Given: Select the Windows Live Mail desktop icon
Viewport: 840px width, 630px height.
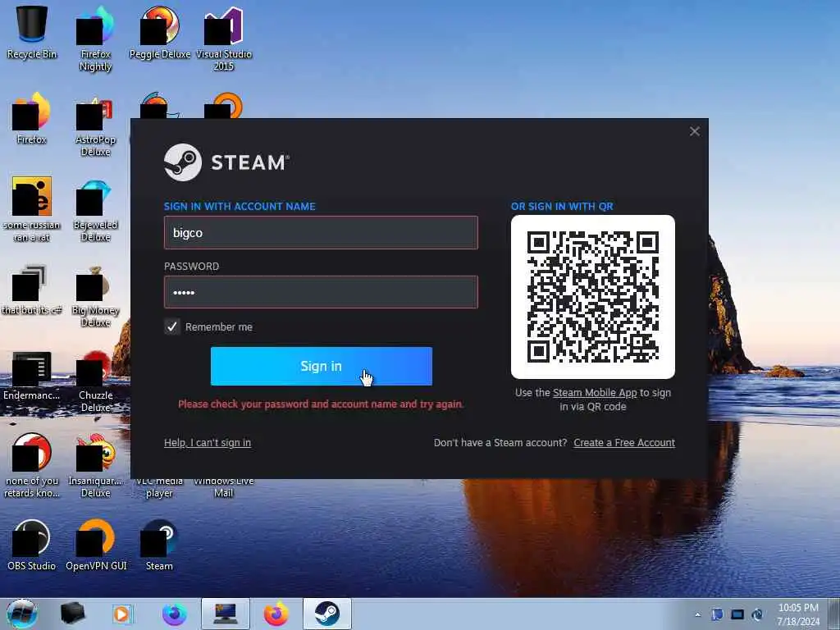Looking at the screenshot, I should click(x=223, y=487).
